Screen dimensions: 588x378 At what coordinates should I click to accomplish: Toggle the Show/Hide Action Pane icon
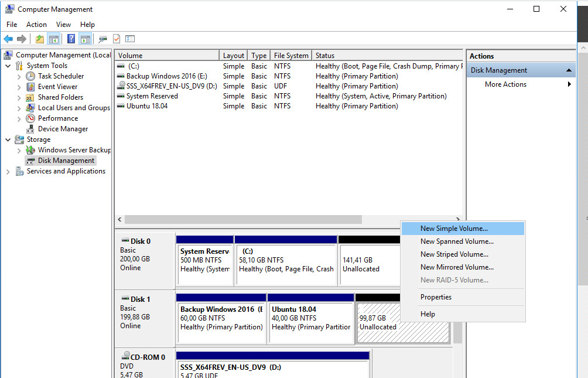86,39
